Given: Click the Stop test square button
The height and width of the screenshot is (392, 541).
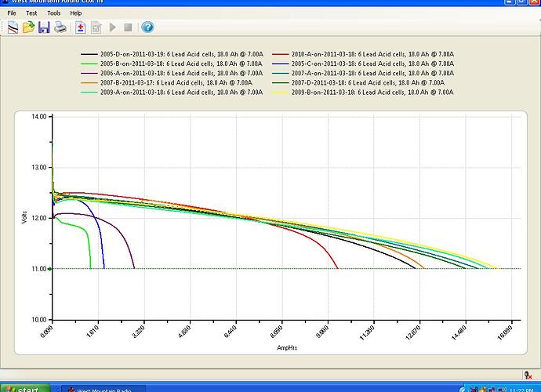Looking at the screenshot, I should (128, 27).
